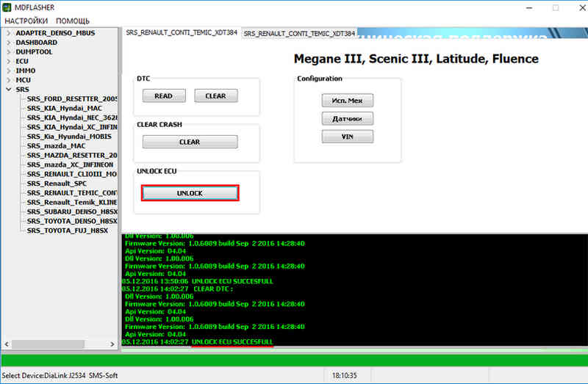Click the last UNLOCK ECU SUCCESFULL log line
588x384 pixels.
[198, 341]
